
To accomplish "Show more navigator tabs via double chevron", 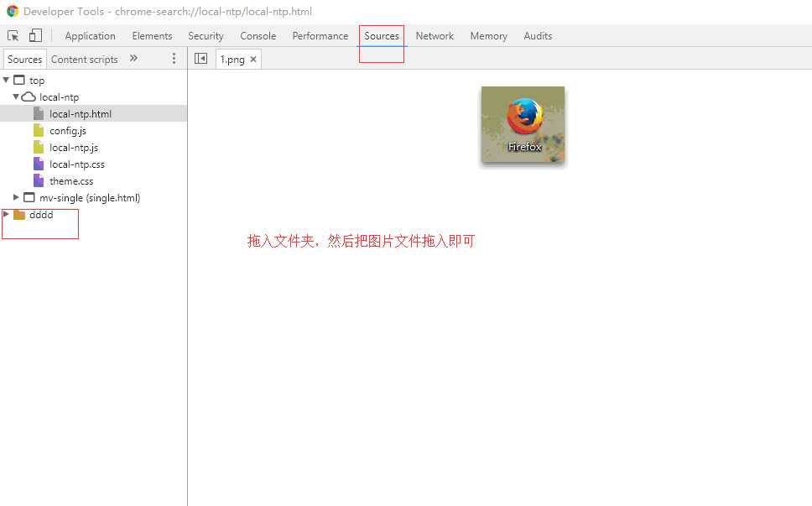I will tap(133, 58).
